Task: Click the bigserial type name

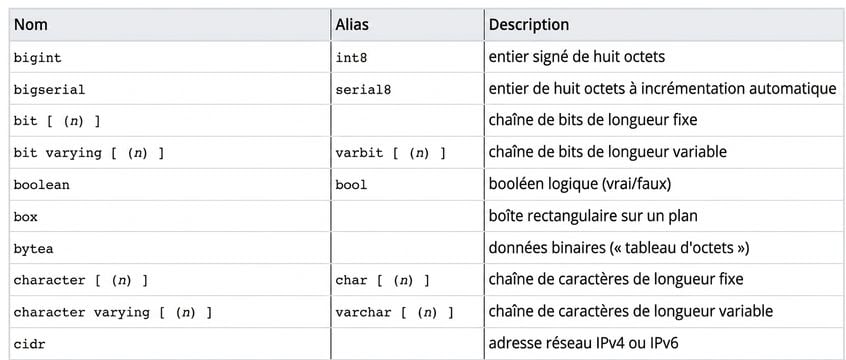Action: coord(49,90)
